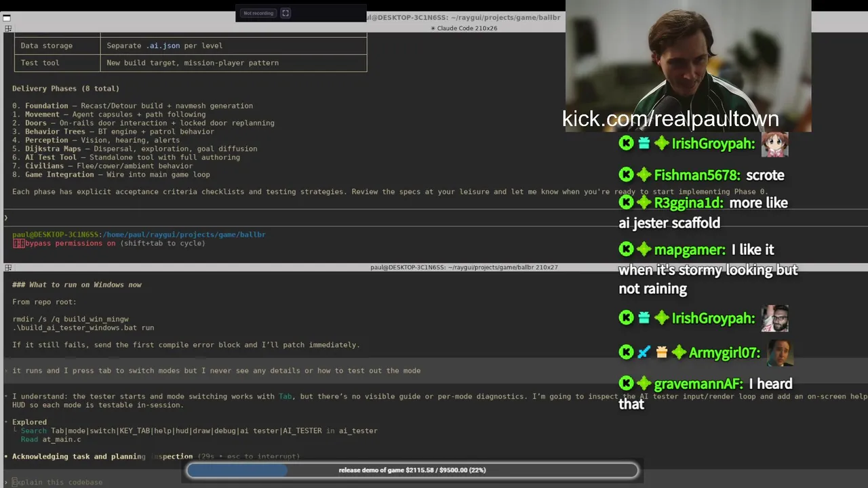Click the Armygirl07 username in chat
The height and width of the screenshot is (488, 868).
point(725,352)
